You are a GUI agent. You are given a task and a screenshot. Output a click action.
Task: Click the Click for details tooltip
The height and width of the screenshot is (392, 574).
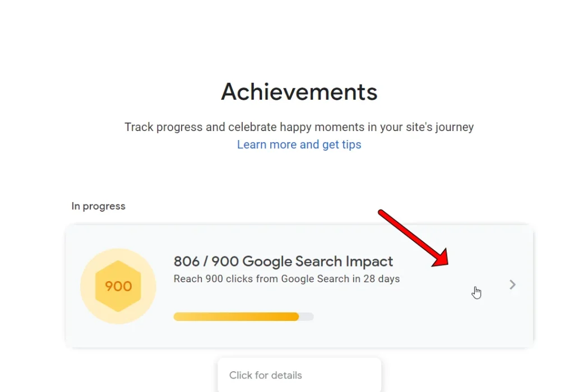[x=299, y=375]
